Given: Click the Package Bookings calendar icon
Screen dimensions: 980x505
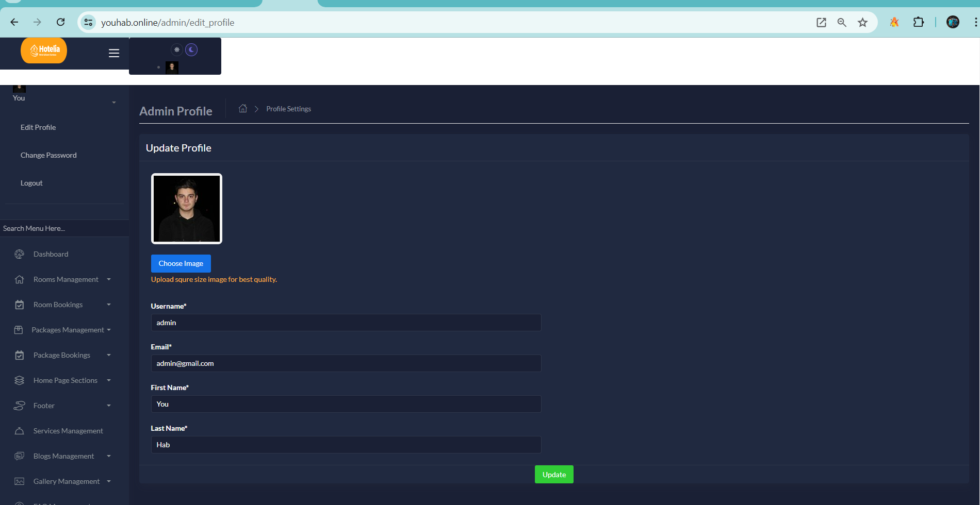Looking at the screenshot, I should 20,355.
